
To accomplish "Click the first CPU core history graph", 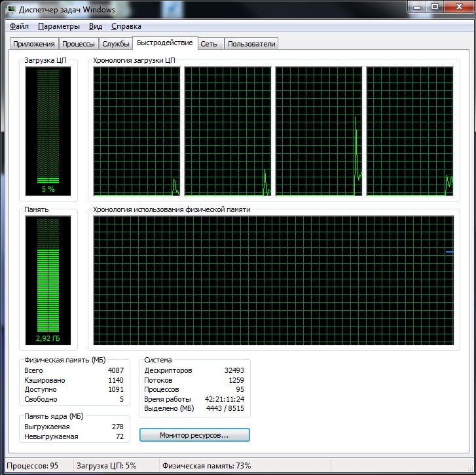I will coord(137,131).
